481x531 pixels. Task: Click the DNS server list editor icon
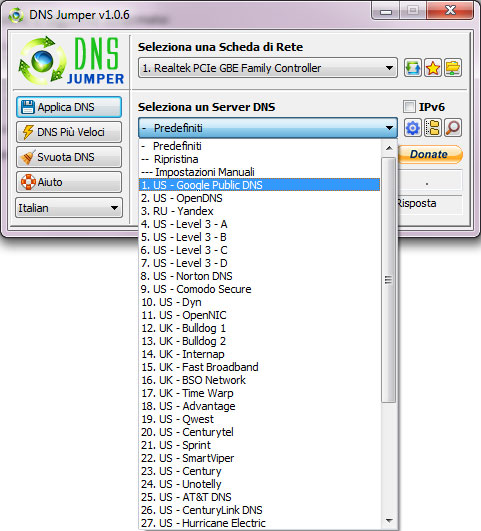pos(433,128)
